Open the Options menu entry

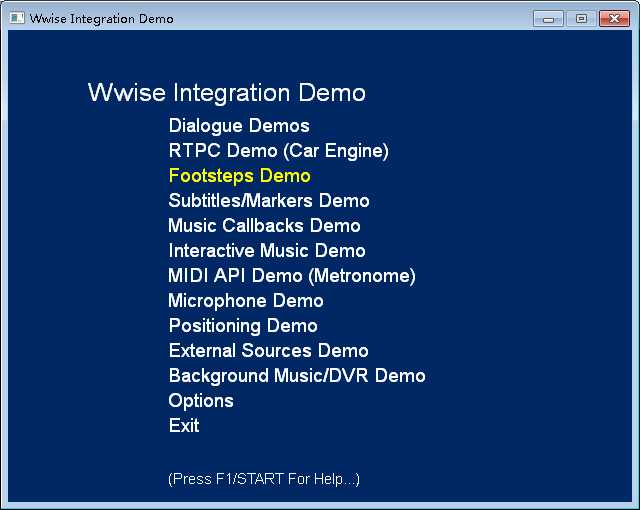tap(201, 401)
